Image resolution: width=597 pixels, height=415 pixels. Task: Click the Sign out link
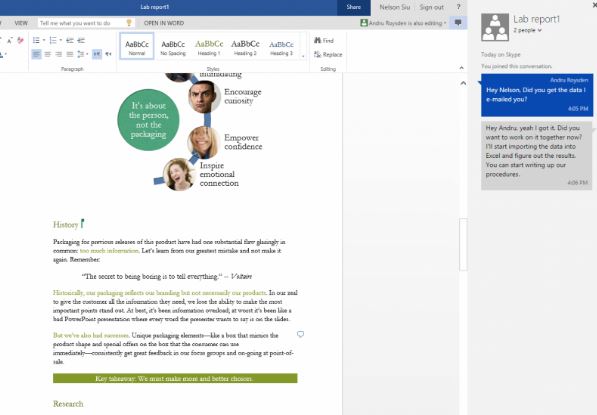431,7
